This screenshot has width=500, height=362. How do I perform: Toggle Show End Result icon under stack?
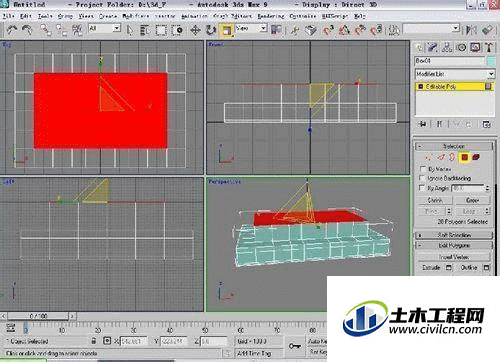pos(439,124)
